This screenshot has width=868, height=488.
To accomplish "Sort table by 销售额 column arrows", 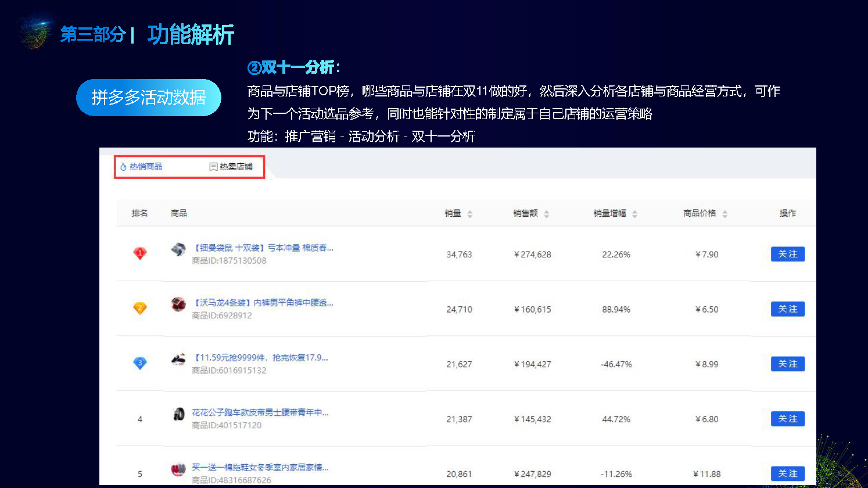I will click(546, 214).
